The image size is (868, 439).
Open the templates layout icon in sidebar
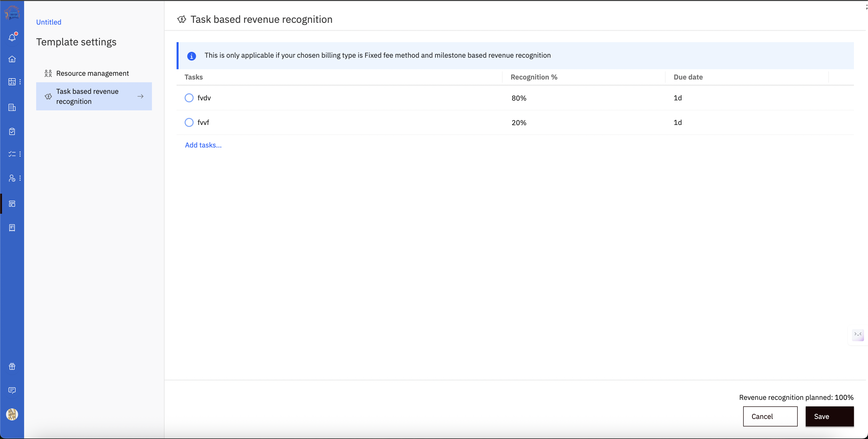click(12, 204)
